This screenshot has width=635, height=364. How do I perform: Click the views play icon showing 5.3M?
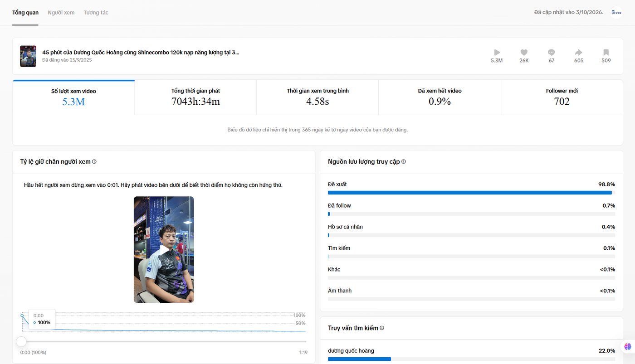click(x=497, y=53)
